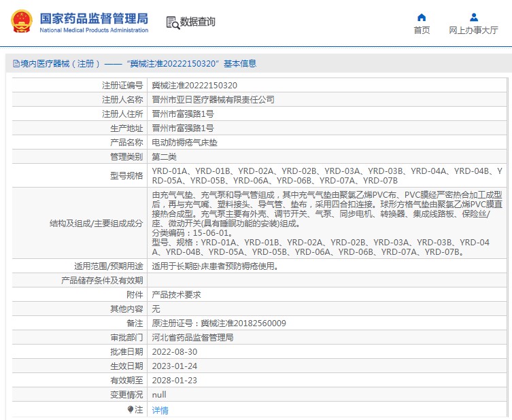512x420 pixels.
Task: Click the national emblem logo
Action: pyautogui.click(x=22, y=22)
